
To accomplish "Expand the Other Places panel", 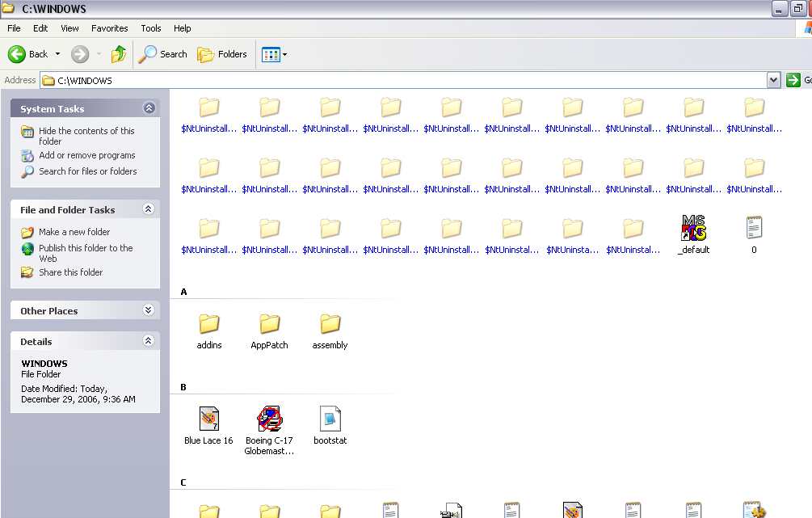I will (x=149, y=310).
